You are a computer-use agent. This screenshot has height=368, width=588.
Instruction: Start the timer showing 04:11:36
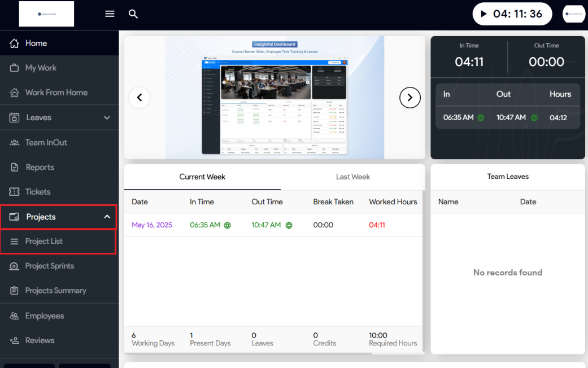483,14
